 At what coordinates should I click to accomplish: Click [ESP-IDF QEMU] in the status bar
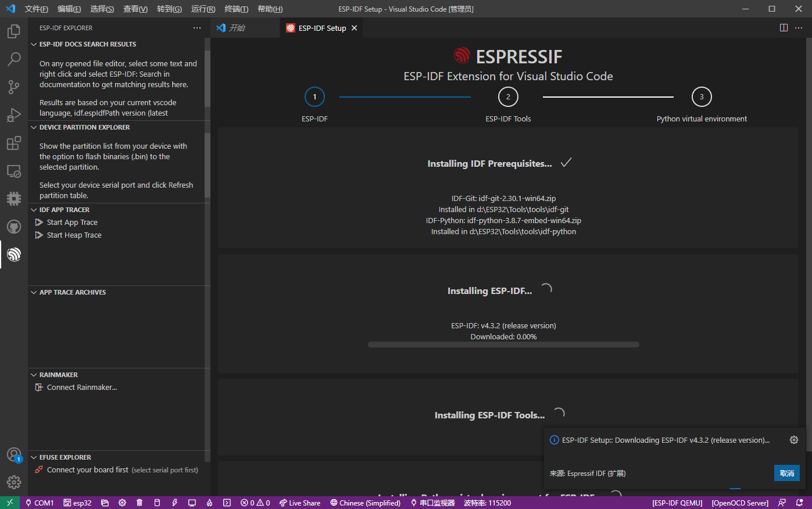click(677, 503)
